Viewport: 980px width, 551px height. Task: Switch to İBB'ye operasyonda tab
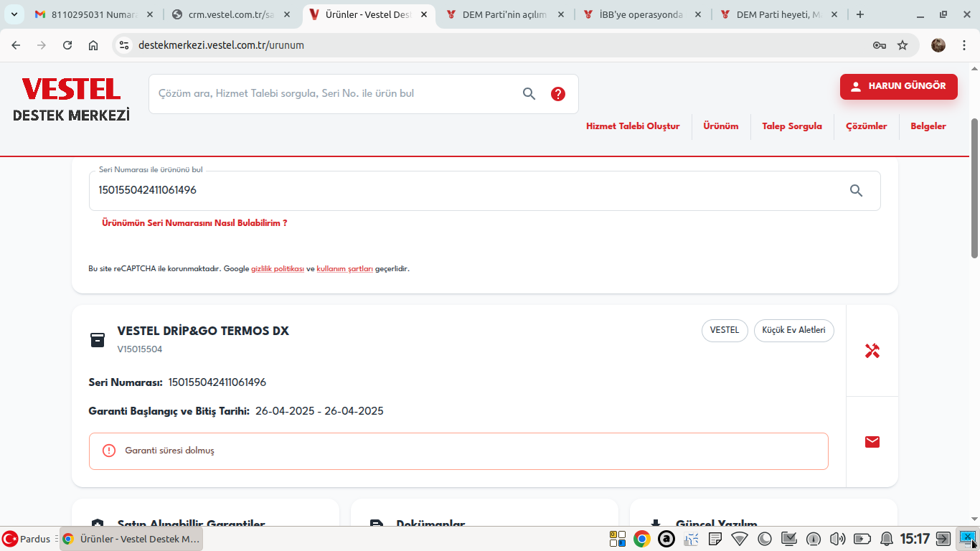pyautogui.click(x=641, y=14)
